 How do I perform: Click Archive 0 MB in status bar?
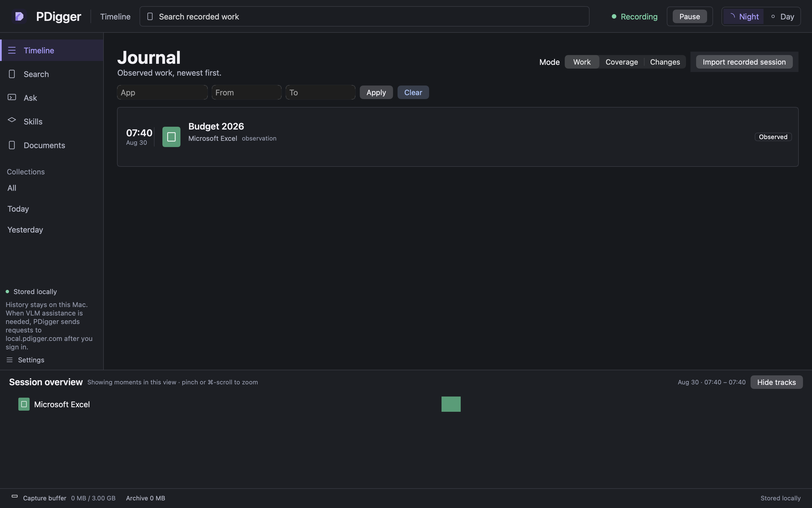click(145, 498)
